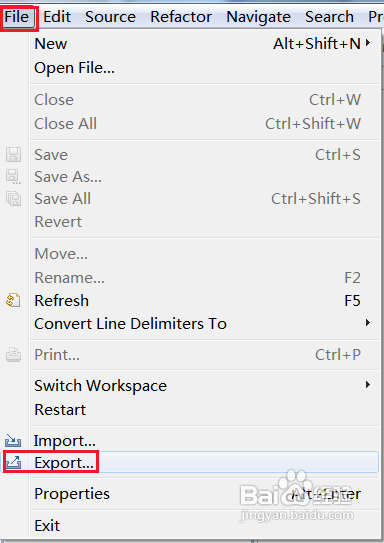
Task: Expand the New submenu arrow
Action: pos(368,43)
